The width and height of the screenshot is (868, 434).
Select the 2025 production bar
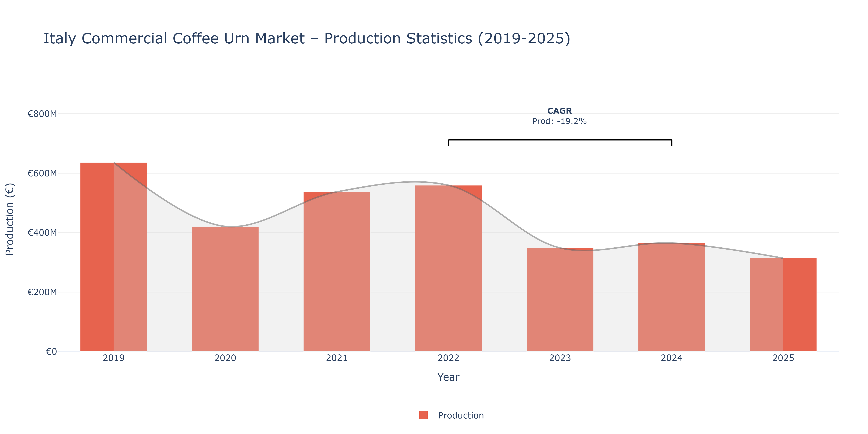pos(783,305)
